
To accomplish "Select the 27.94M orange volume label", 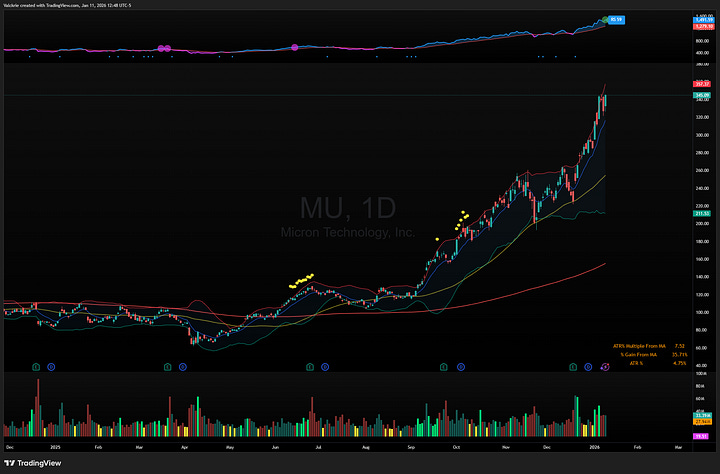I will tap(702, 421).
